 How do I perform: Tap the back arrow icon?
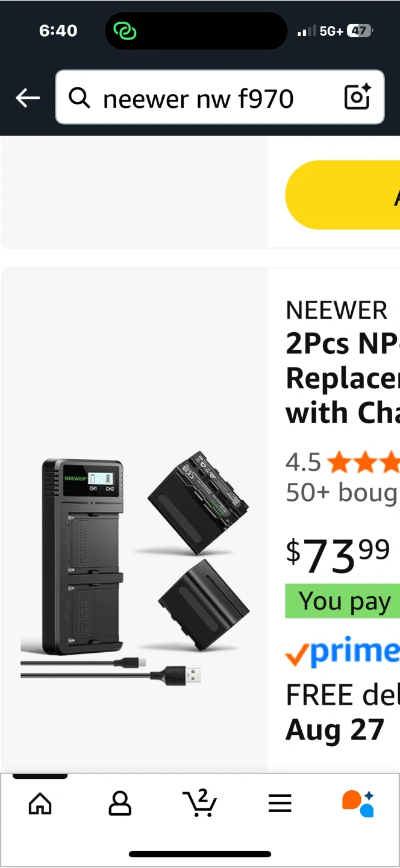coord(28,98)
